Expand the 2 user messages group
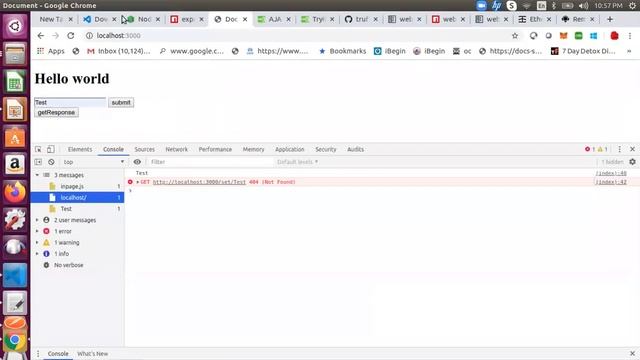Viewport: 640px width, 360px height. tap(37, 220)
